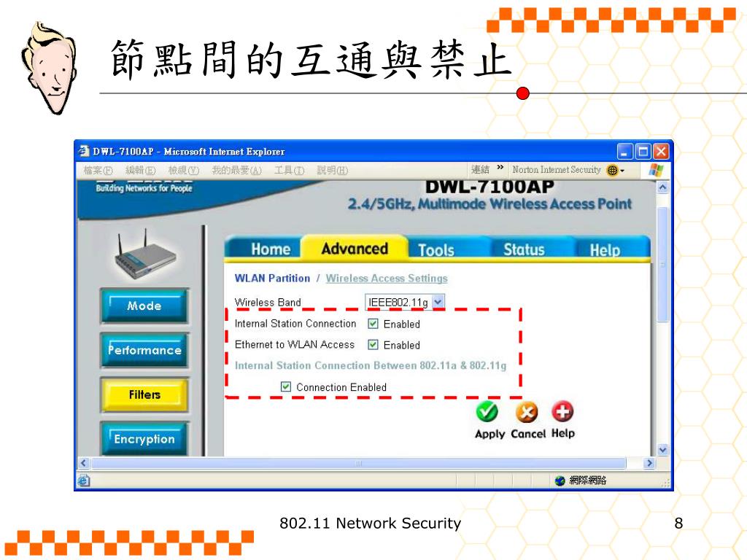Click the green Apply checkmark icon
This screenshot has width=747, height=560.
pyautogui.click(x=487, y=412)
